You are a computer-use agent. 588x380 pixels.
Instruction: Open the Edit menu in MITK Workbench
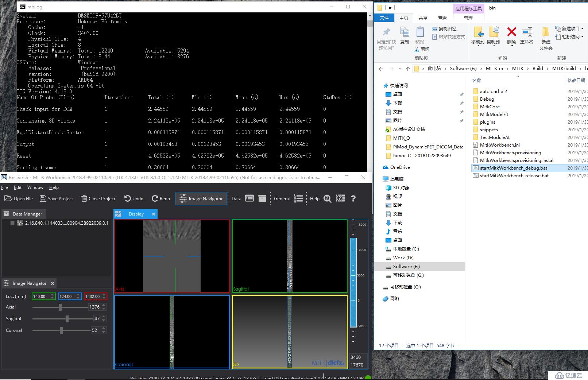(18, 187)
